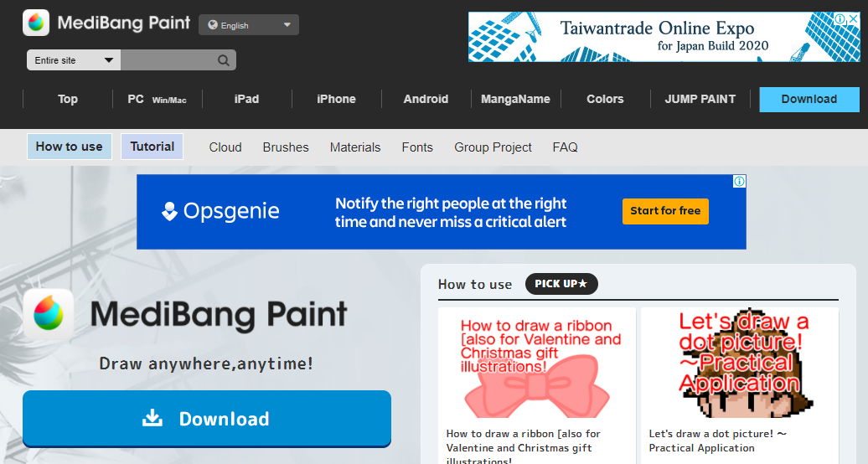Open the Cloud link
The image size is (868, 464).
[225, 147]
